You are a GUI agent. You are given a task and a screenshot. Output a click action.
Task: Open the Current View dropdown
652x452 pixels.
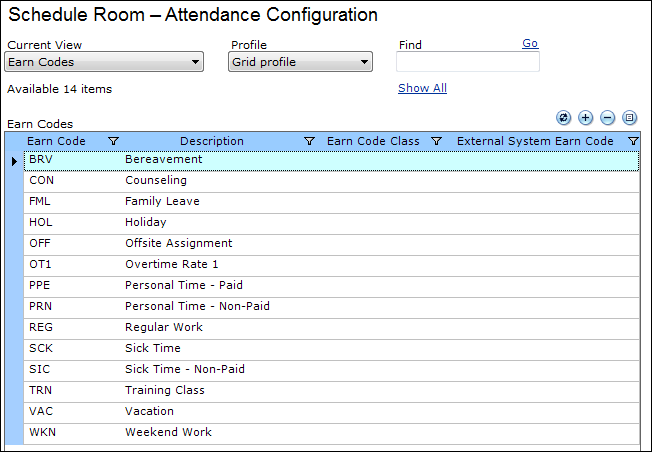[104, 62]
